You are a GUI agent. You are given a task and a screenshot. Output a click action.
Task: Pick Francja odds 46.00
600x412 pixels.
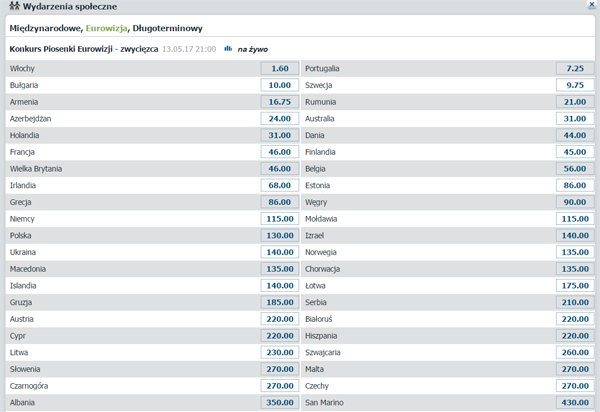click(280, 152)
